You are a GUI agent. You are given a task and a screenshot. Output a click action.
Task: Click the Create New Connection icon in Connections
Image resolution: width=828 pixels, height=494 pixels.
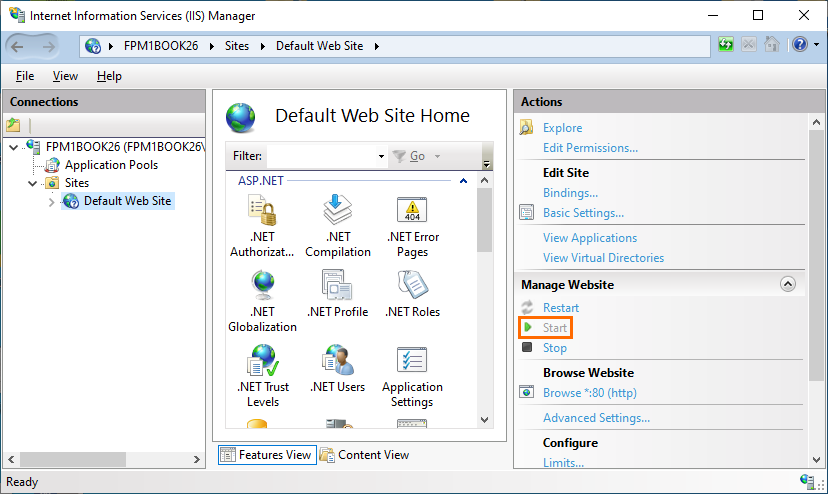pos(13,125)
